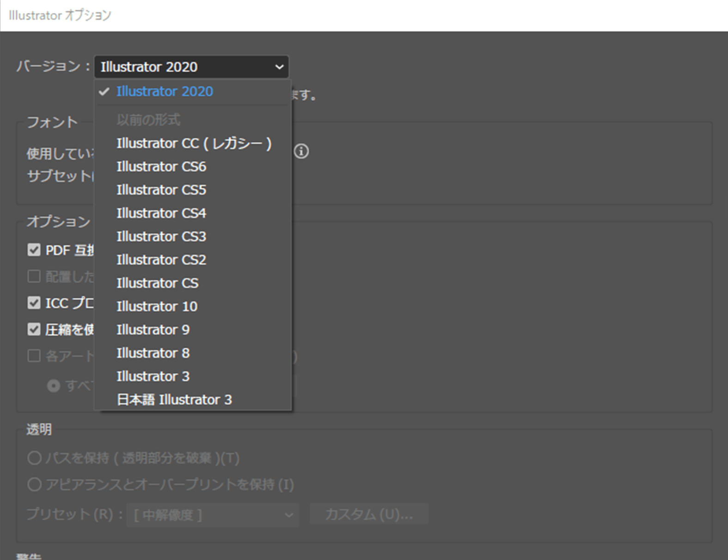Image resolution: width=728 pixels, height=560 pixels.
Task: Select Illustrator 2020 from the list
Action: pyautogui.click(x=165, y=91)
